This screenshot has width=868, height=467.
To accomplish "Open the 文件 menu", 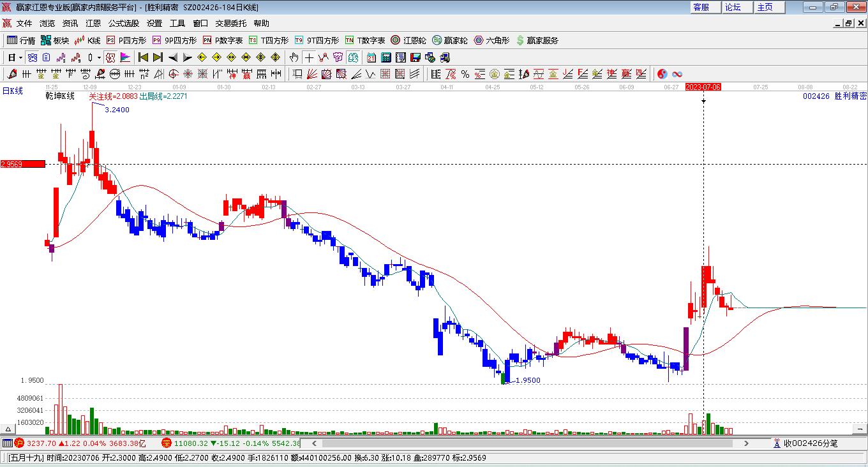I will [24, 23].
